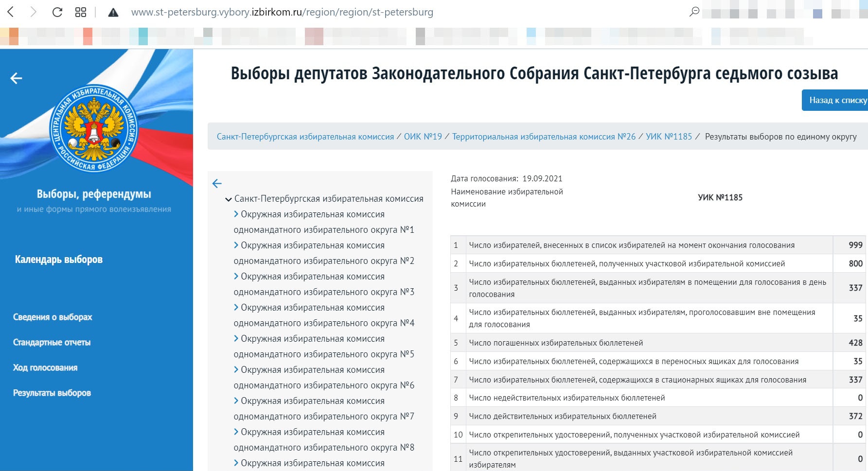Click Число погашенных избирательных бюллетеней row
This screenshot has width=868, height=471.
click(x=659, y=343)
